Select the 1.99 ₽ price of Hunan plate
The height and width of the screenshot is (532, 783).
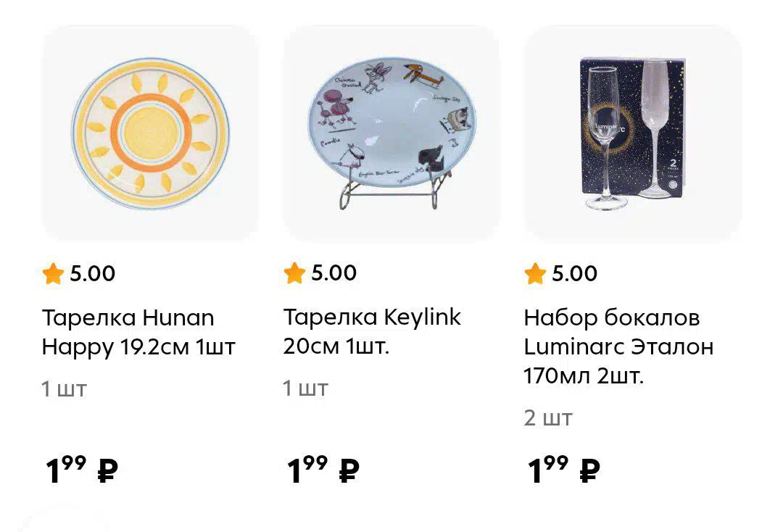[82, 470]
